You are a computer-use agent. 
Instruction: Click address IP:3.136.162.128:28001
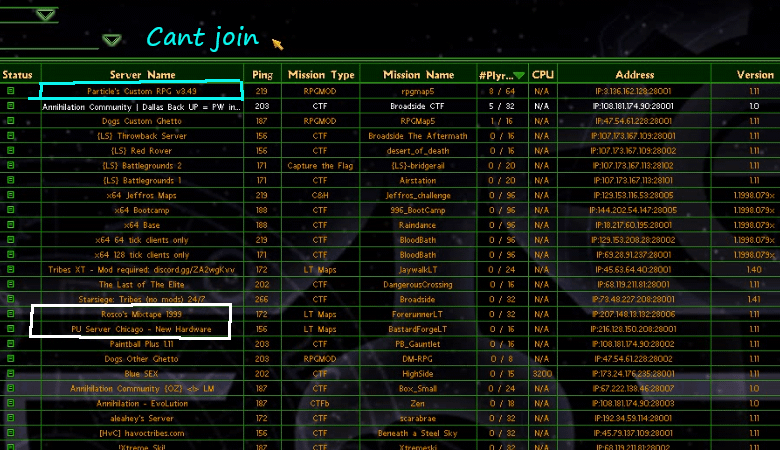tap(633, 91)
